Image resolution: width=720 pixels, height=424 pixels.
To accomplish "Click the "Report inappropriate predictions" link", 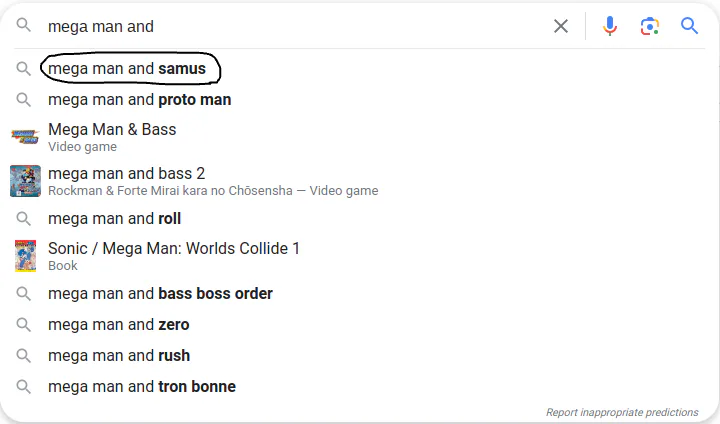I will tap(622, 412).
